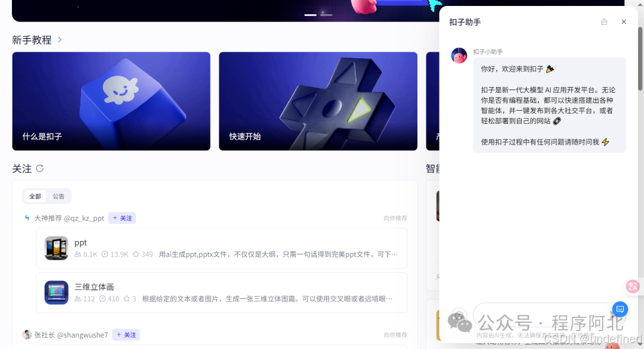This screenshot has height=349, width=644.
Task: Click 向你推荐 label beside 大神推荐
Action: point(395,218)
